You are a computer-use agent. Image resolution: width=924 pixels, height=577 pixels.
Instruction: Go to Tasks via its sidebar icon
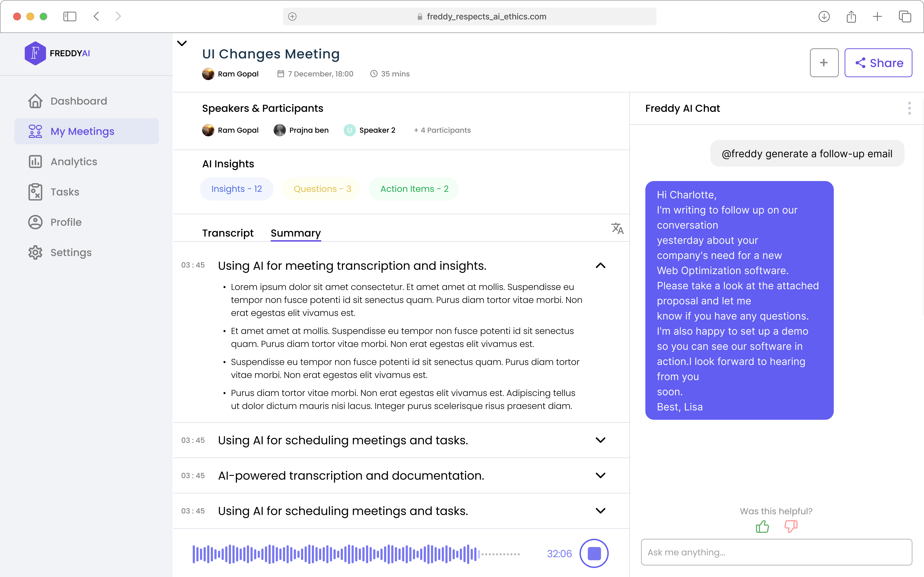point(35,191)
